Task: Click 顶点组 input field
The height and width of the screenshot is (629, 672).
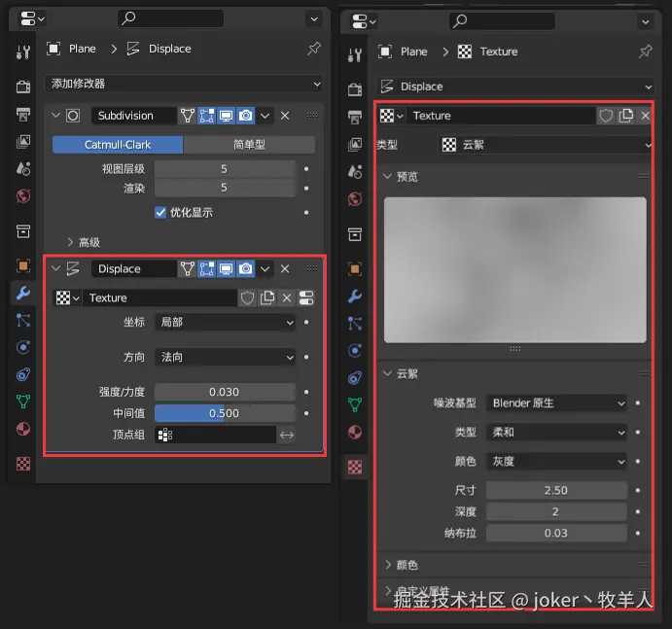Action: point(216,435)
